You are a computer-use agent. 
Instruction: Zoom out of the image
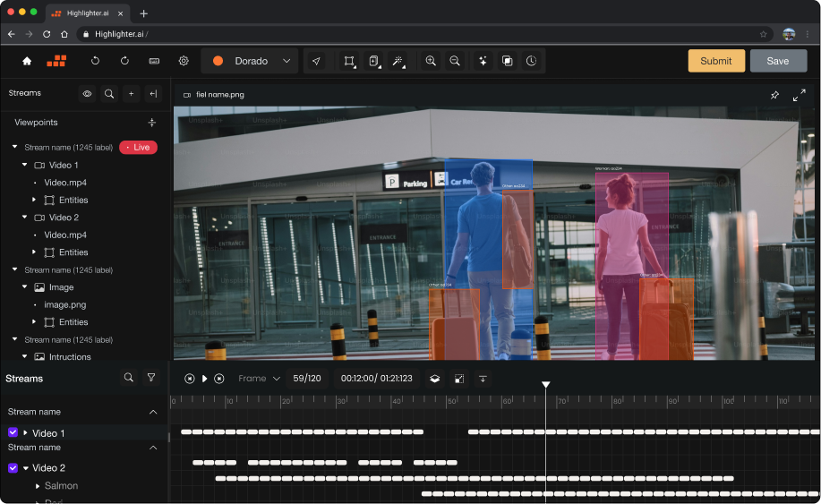pos(455,61)
